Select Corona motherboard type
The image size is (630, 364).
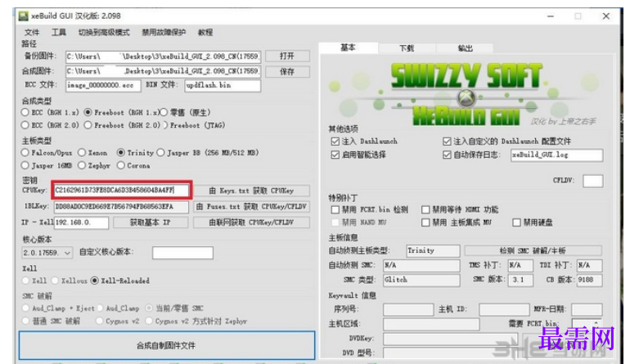click(121, 165)
